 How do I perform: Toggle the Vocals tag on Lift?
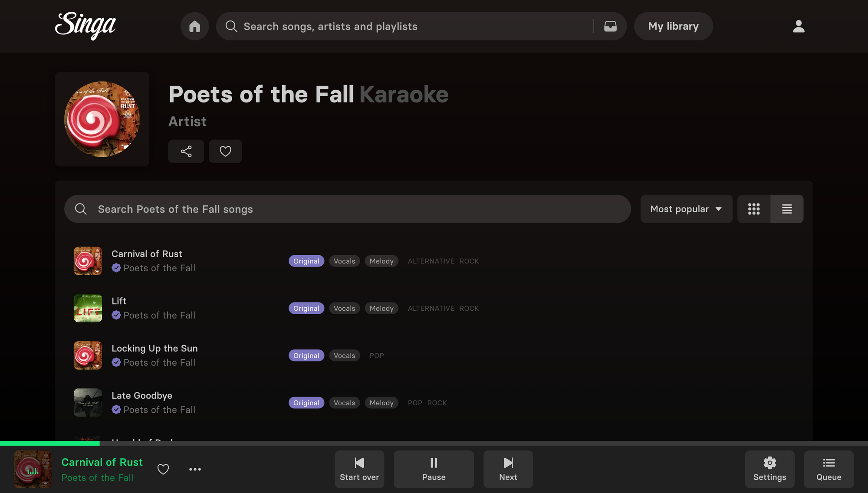344,308
